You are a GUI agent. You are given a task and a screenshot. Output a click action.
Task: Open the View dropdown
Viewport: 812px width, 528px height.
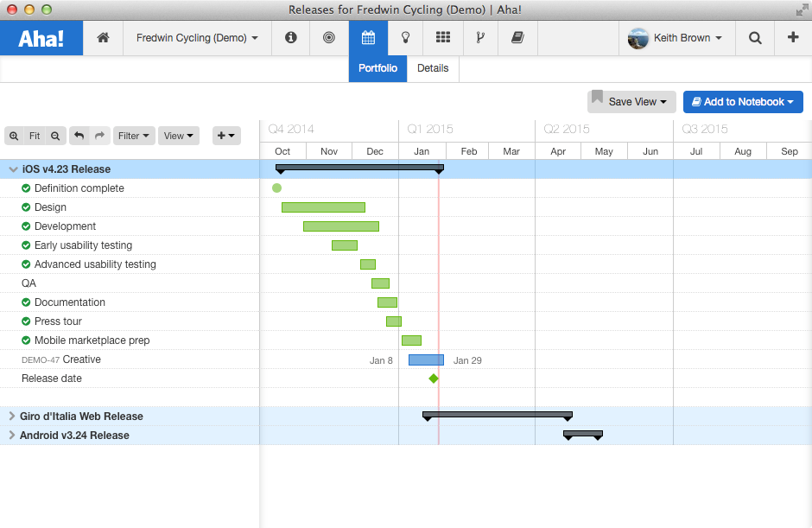pos(179,136)
